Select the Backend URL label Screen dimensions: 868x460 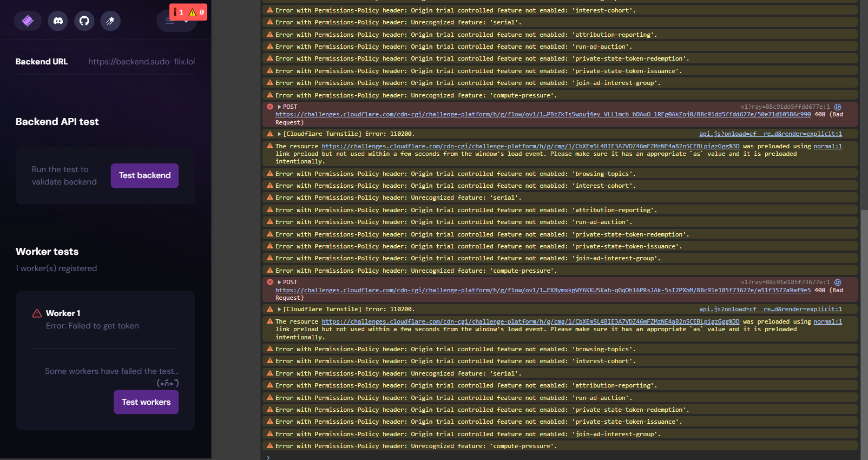(42, 62)
